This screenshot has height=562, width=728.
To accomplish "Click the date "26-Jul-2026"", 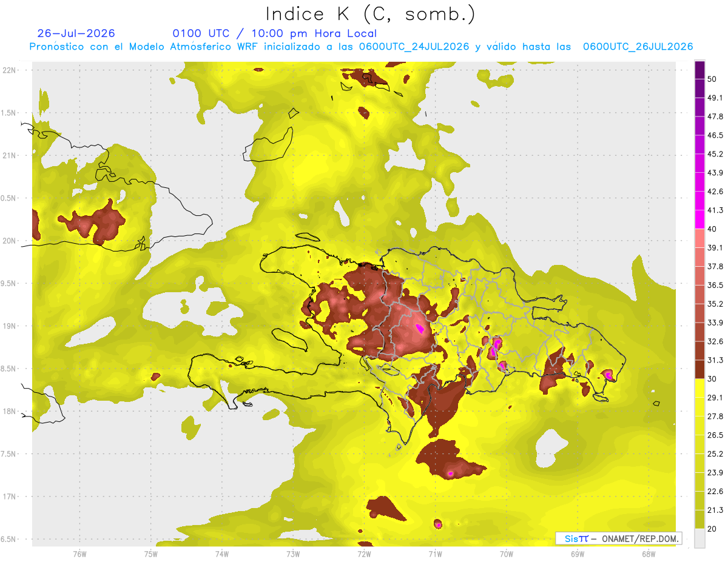I will click(76, 33).
